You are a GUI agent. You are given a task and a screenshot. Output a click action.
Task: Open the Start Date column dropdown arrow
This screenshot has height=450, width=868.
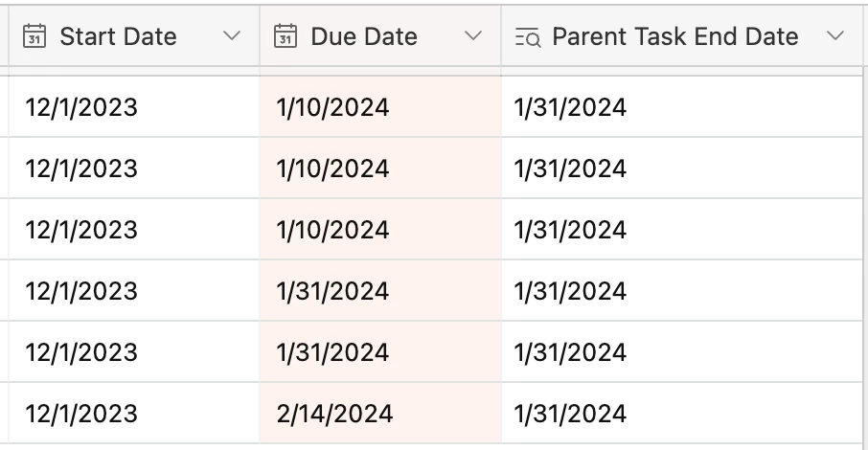tap(232, 36)
